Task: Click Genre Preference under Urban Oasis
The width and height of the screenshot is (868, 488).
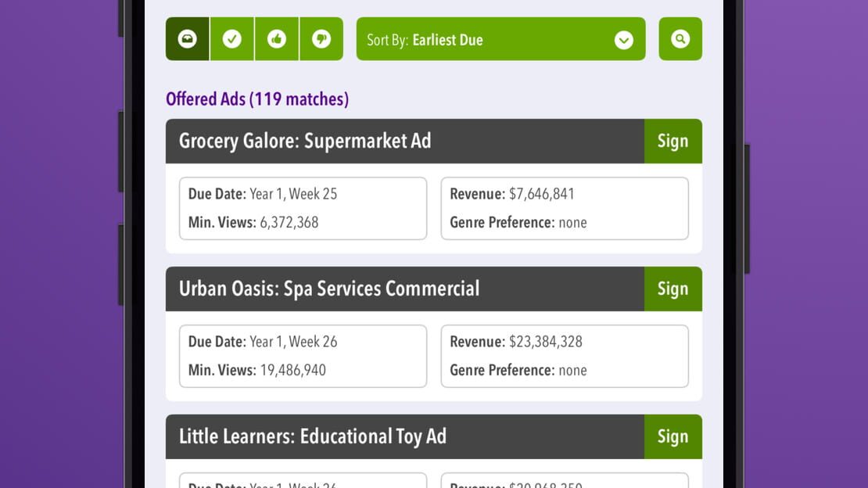Action: click(518, 370)
